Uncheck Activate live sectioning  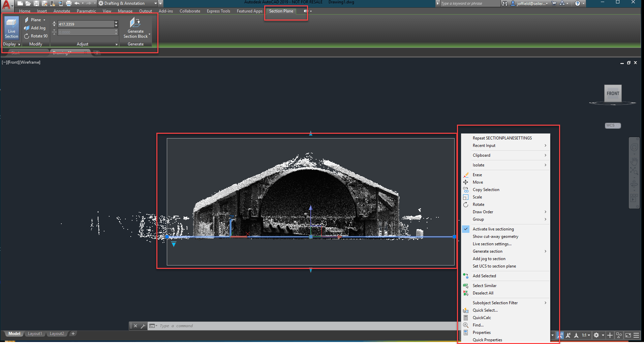[493, 229]
